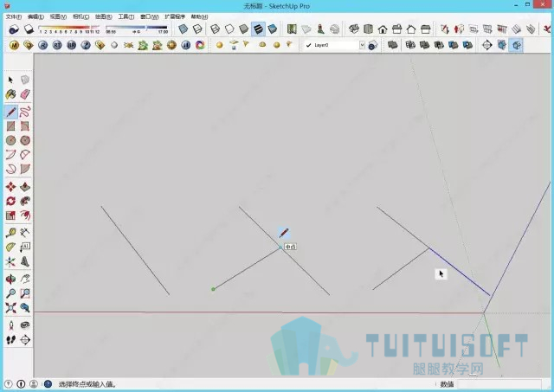Select the Move tool
554x392 pixels.
pos(10,186)
